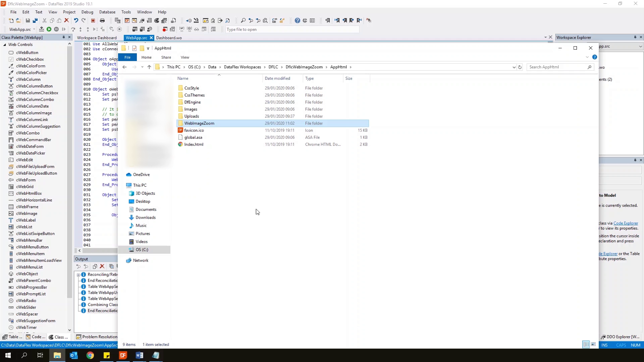
Task: Click the red X delete toolbar icon
Action: [x=66, y=20]
